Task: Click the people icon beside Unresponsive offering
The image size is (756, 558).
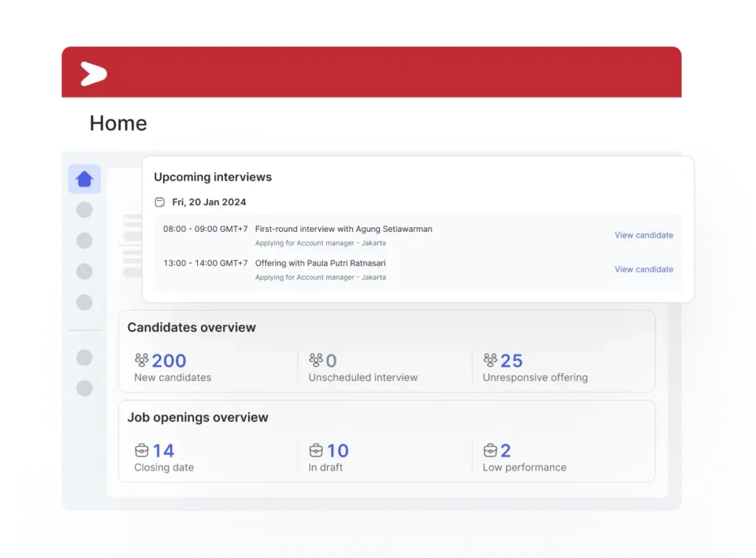Action: pyautogui.click(x=489, y=360)
